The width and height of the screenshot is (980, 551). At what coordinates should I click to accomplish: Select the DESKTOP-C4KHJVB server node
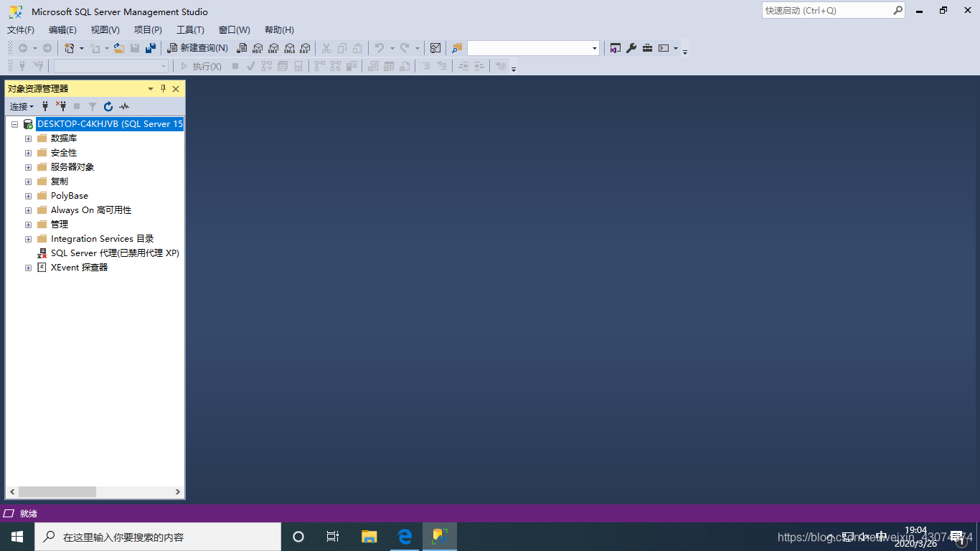[x=110, y=124]
